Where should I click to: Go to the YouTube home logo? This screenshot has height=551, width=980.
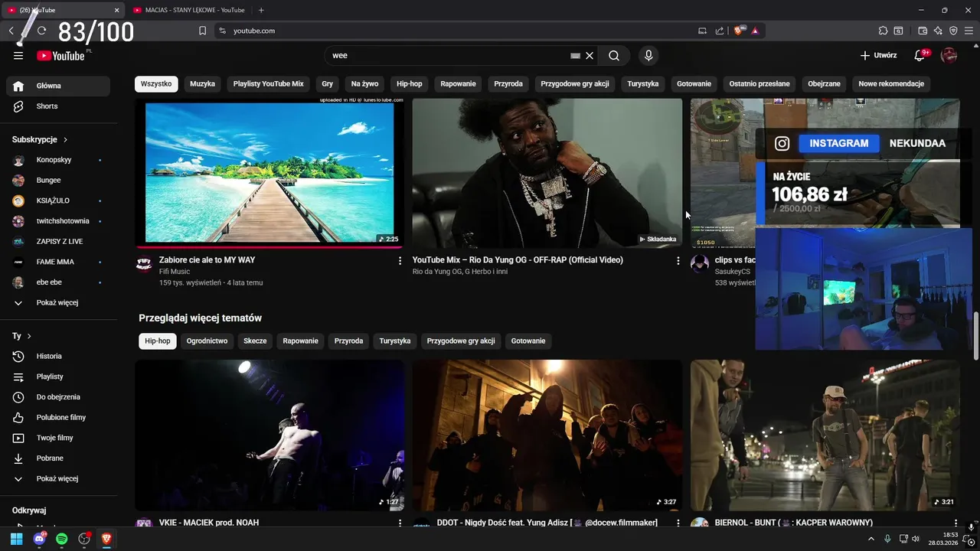pos(61,55)
